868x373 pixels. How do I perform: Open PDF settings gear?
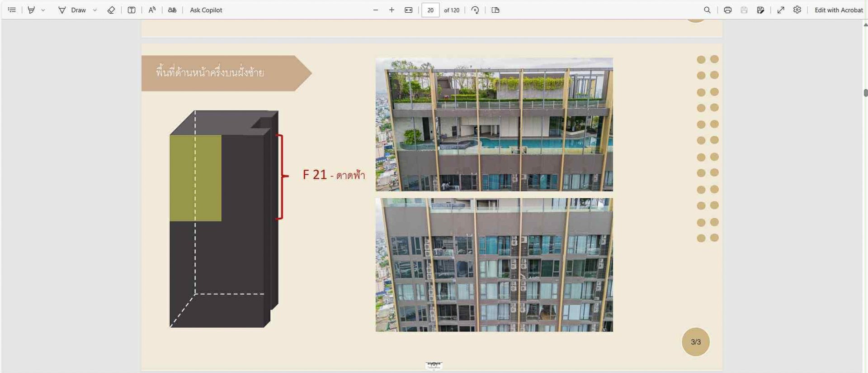797,10
